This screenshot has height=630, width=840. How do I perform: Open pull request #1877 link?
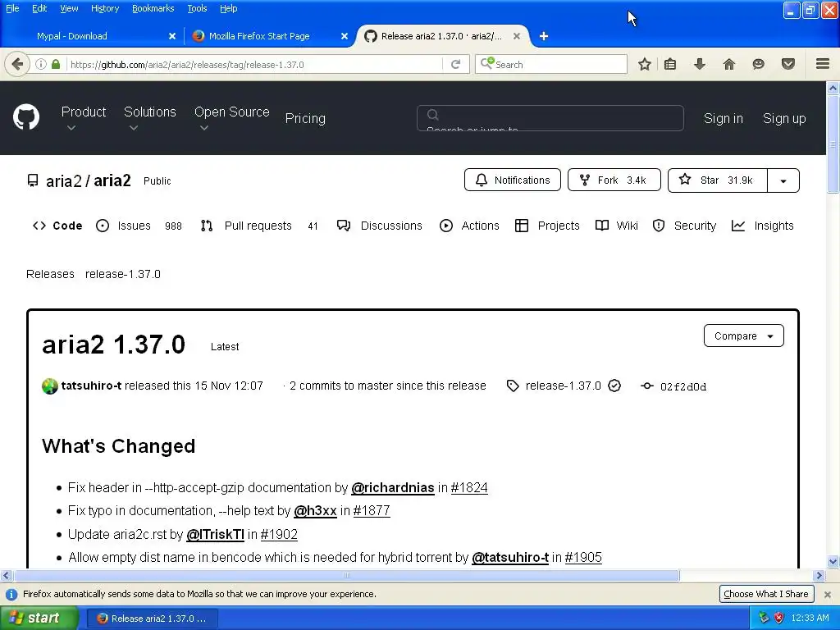[372, 510]
